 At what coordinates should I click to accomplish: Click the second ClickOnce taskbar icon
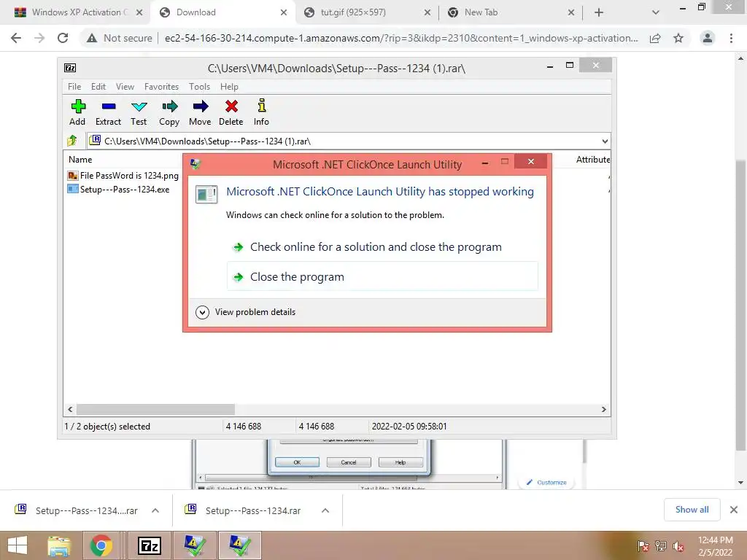tap(239, 545)
